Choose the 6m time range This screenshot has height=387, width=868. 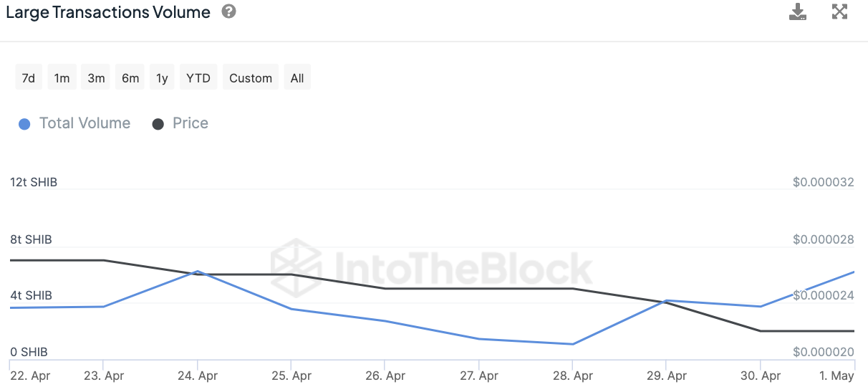130,78
